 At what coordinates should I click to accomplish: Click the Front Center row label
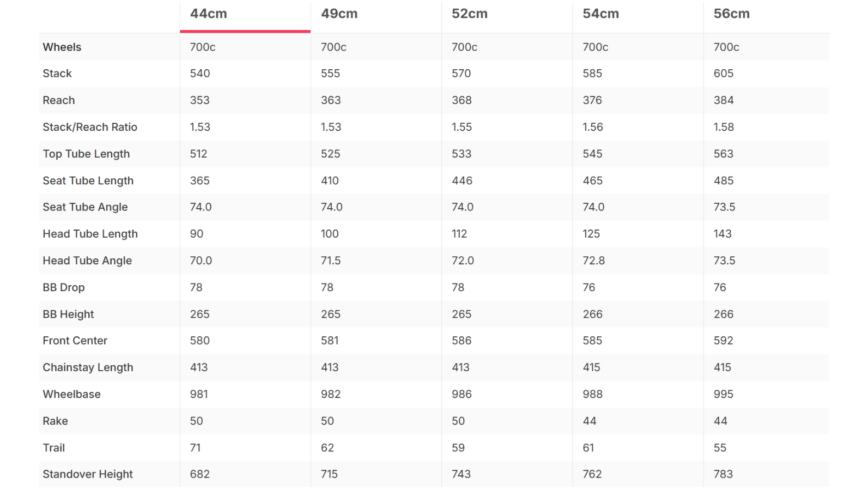[75, 341]
